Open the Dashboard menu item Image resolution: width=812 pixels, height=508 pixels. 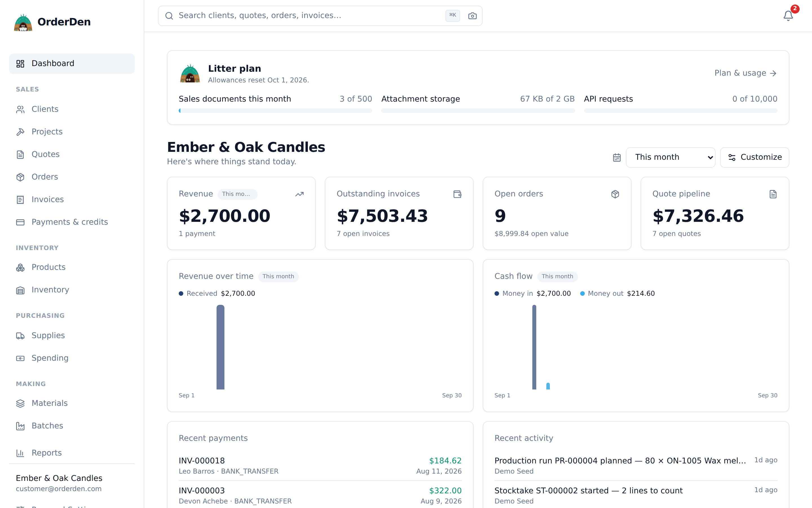click(72, 63)
